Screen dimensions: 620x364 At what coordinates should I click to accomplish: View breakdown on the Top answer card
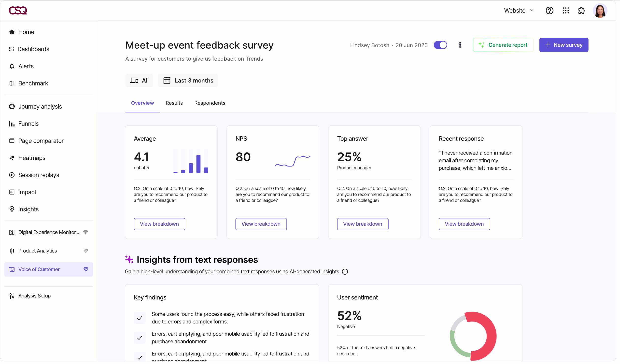click(x=363, y=224)
